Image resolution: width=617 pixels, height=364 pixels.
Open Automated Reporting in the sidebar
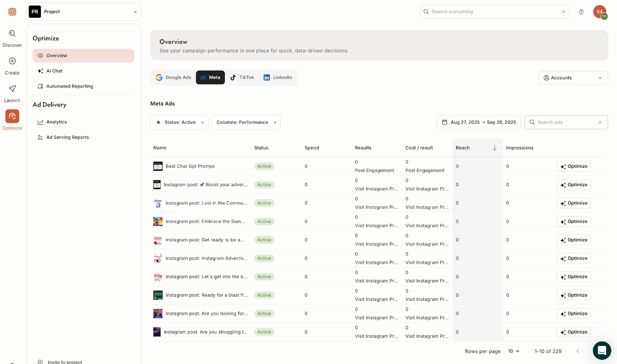pos(69,86)
